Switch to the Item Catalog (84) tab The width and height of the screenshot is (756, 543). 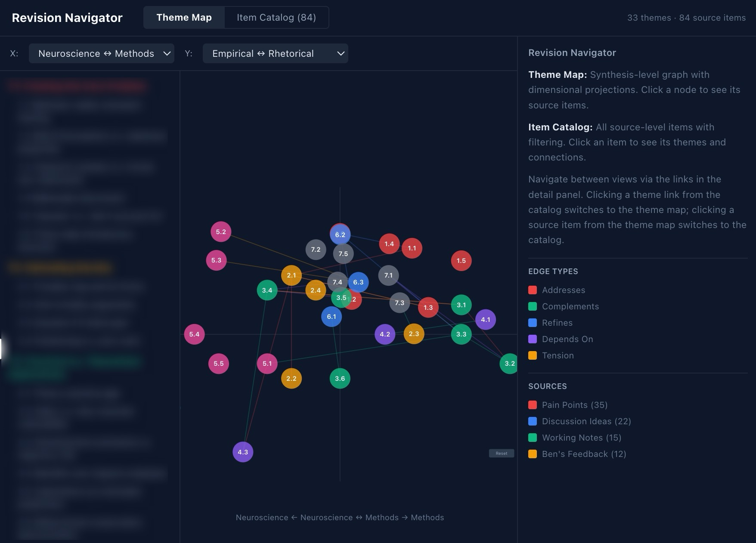(x=276, y=18)
